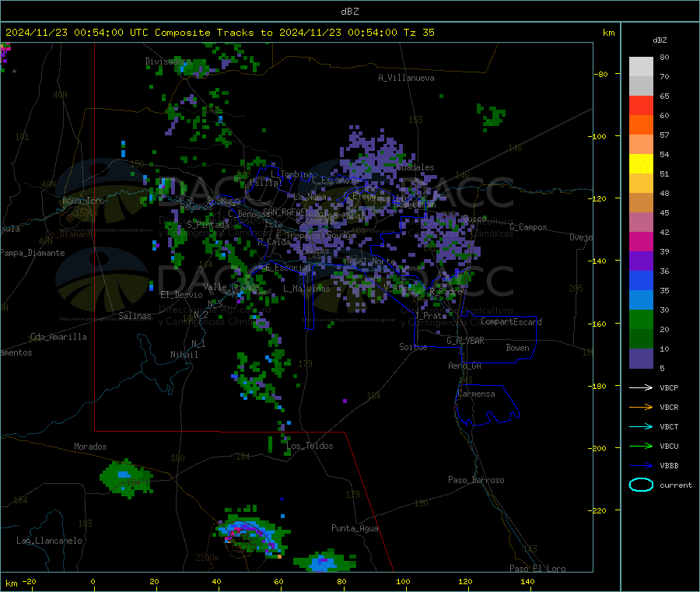The height and width of the screenshot is (592, 700).
Task: Click the El_Desvio label
Action: [181, 295]
